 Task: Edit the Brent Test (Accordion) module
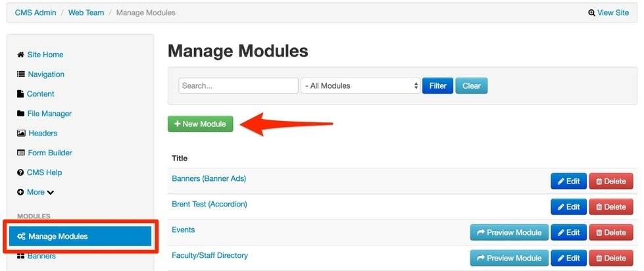[568, 207]
